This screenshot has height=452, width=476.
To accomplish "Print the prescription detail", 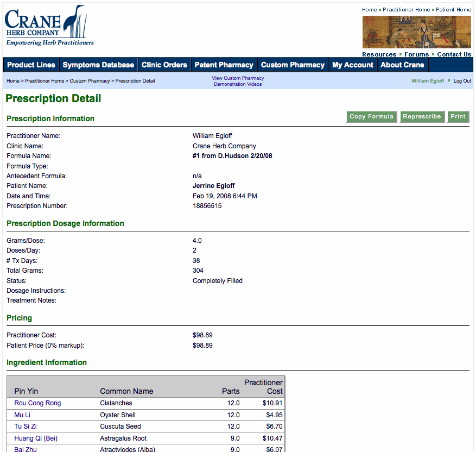I will pos(458,117).
